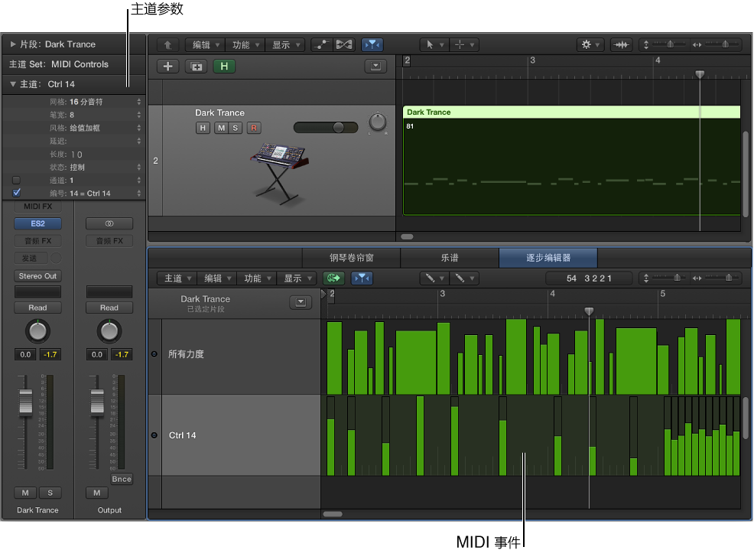
Task: Click the duplicate track icon
Action: [197, 67]
